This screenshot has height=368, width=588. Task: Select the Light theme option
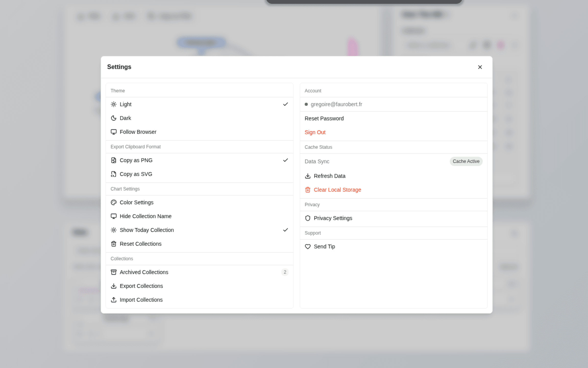[200, 104]
